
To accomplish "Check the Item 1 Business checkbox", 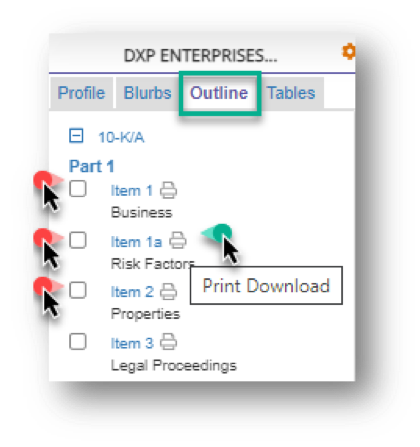I will point(78,189).
